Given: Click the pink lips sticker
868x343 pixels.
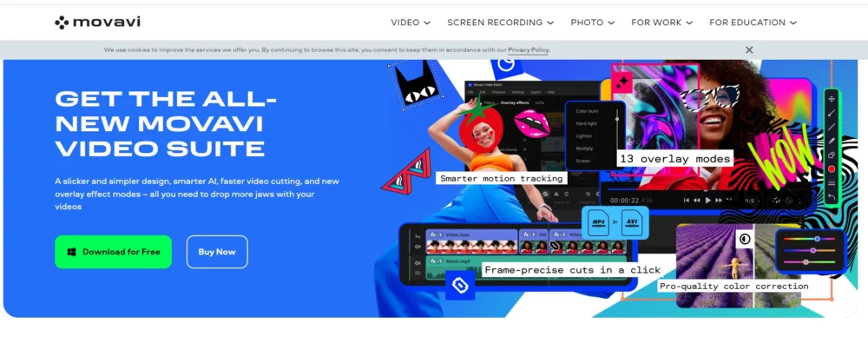Looking at the screenshot, I should coord(531,123).
